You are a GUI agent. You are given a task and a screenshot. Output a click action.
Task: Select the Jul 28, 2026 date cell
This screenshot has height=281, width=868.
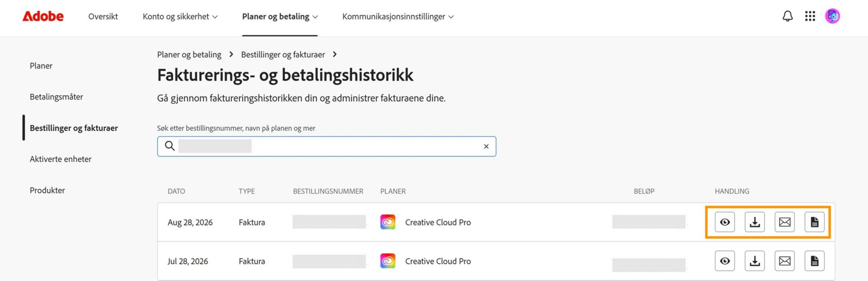[188, 261]
